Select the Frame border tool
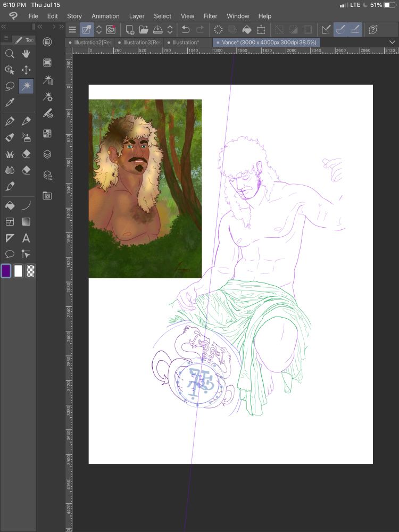Screen dimensions: 399x532 [10, 221]
